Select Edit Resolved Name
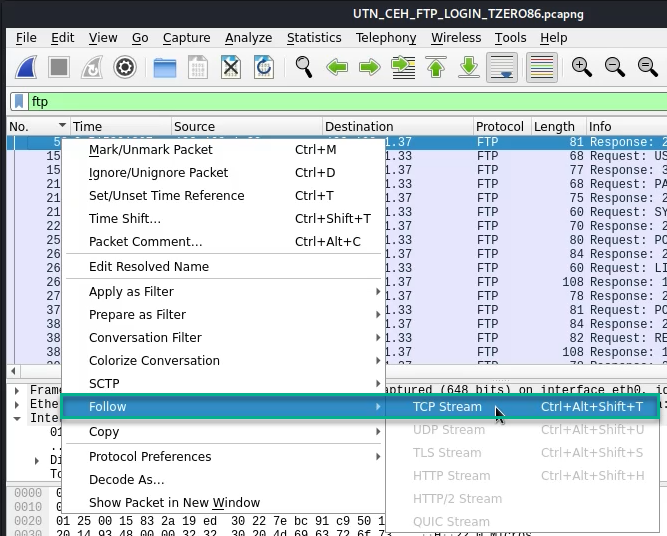The image size is (667, 536). (223, 267)
